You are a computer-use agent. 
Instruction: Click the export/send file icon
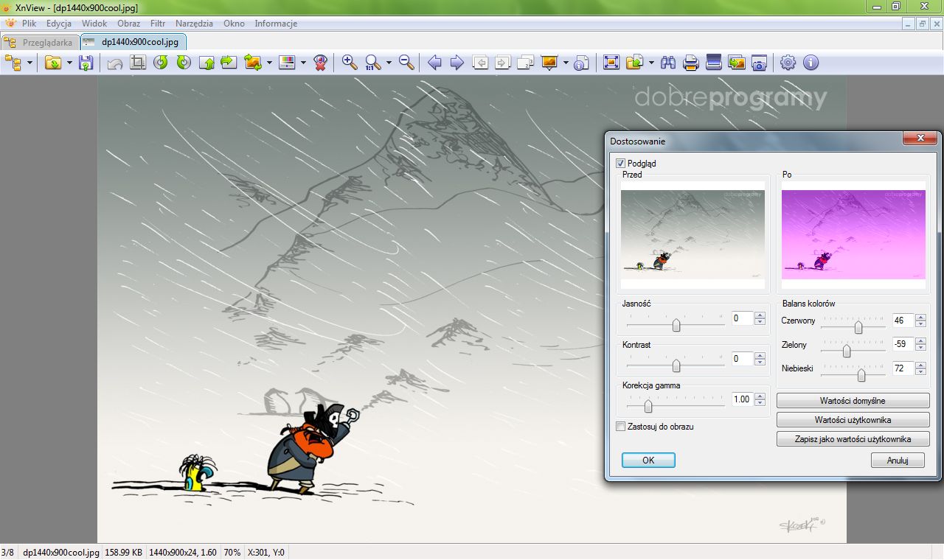[x=634, y=63]
